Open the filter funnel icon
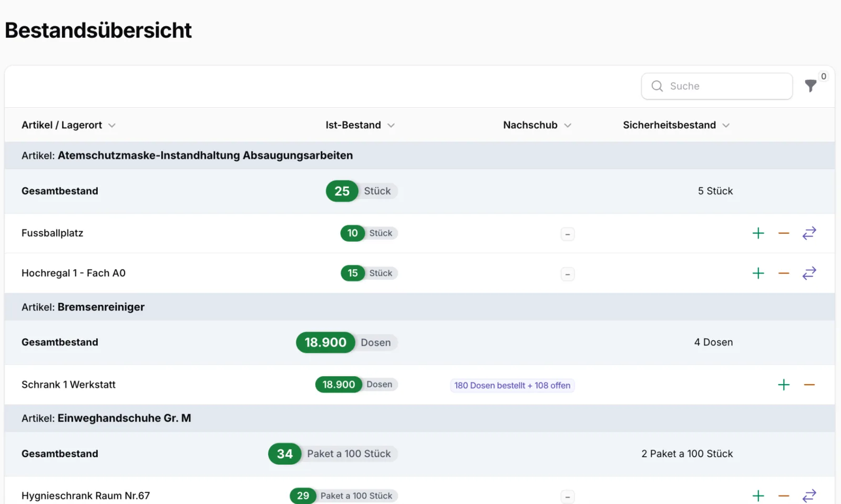 click(x=811, y=86)
